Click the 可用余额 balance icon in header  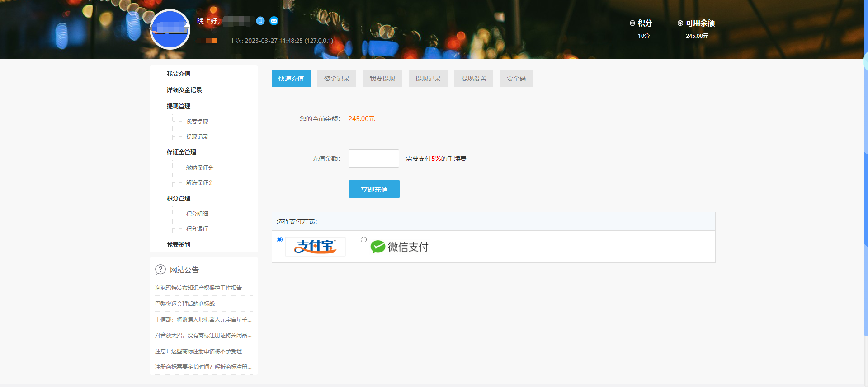[x=680, y=23]
